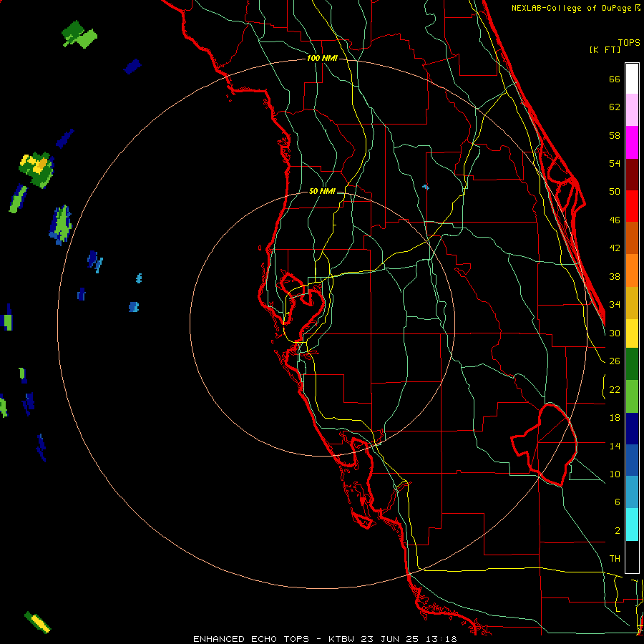
Task: Click the black TH threshold box in the legend
Action: (x=632, y=557)
